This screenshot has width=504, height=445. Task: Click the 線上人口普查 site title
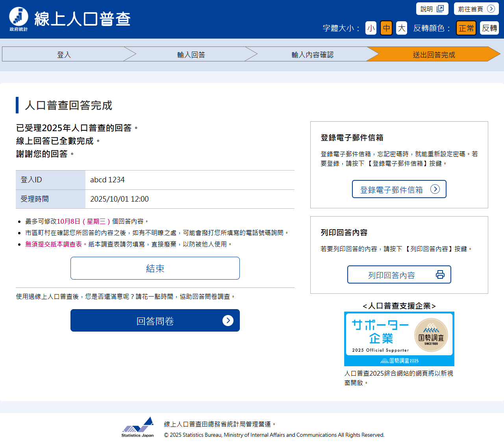(82, 19)
